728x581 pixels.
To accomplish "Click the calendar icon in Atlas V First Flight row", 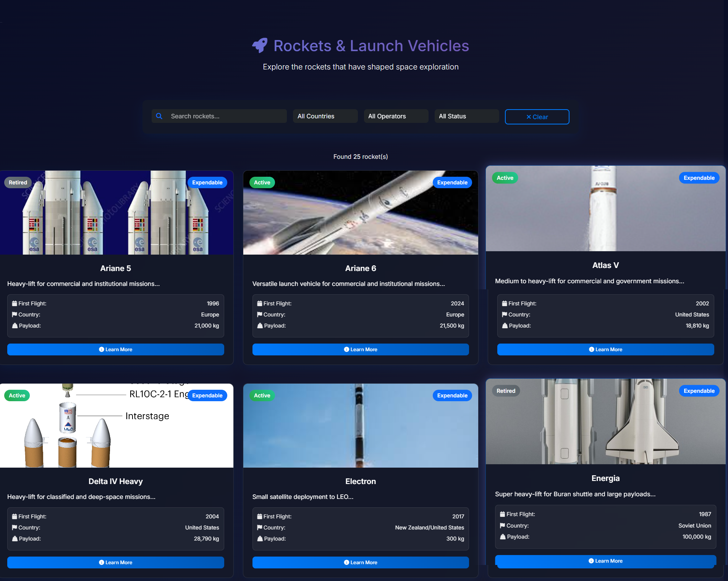I will click(505, 303).
